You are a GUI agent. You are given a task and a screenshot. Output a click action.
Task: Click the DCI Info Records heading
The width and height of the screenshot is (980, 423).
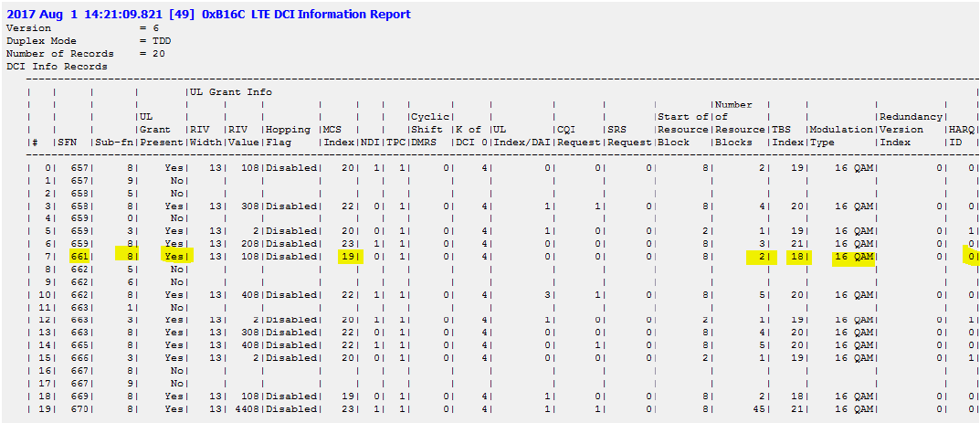coord(57,67)
